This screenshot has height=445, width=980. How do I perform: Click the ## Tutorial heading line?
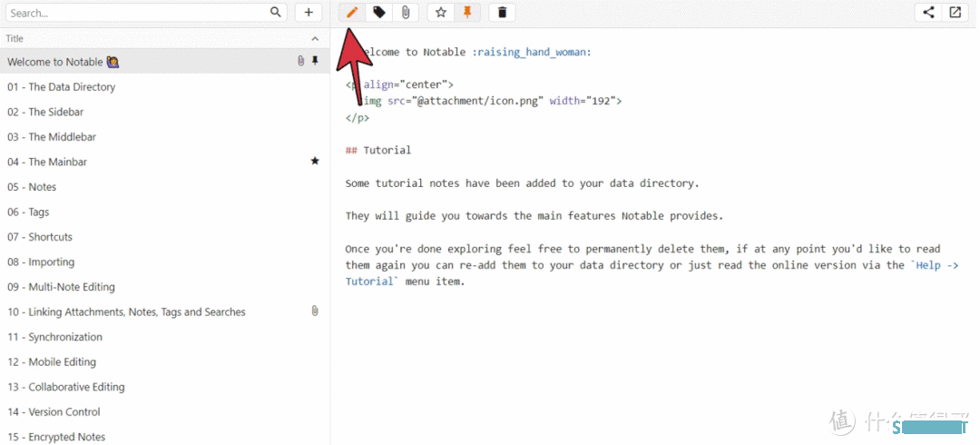tap(378, 150)
